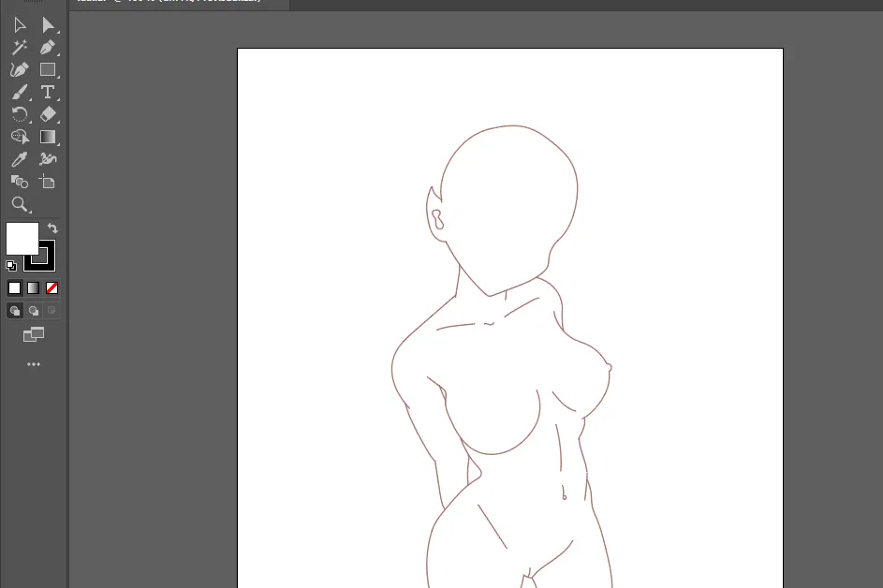883x588 pixels.
Task: Select the Direct Selection tool (solid arrow)
Action: click(x=48, y=24)
